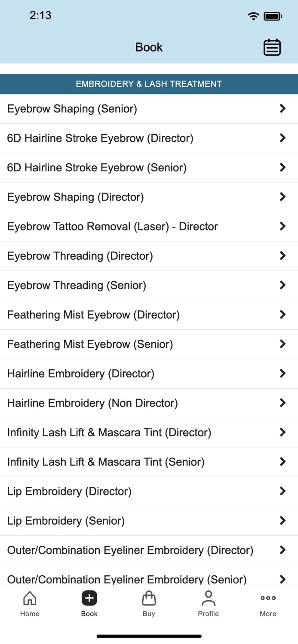The height and width of the screenshot is (644, 298).
Task: Tap the Embroidery & Lash Treatment header
Action: [149, 84]
